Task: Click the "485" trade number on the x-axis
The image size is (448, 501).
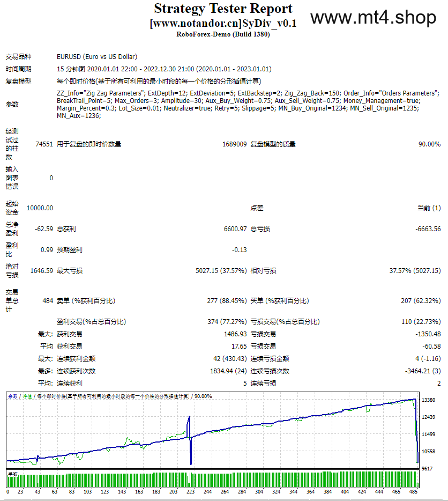Action: (x=413, y=492)
